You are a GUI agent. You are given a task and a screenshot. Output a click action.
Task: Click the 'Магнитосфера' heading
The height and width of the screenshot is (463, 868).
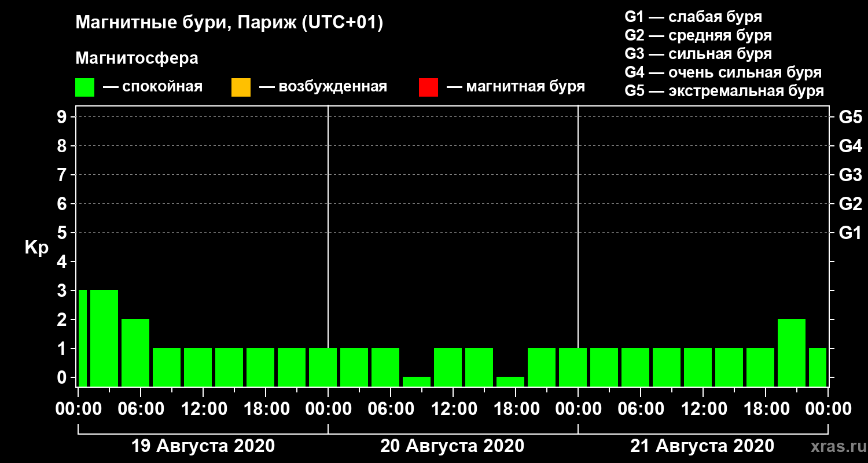(137, 58)
